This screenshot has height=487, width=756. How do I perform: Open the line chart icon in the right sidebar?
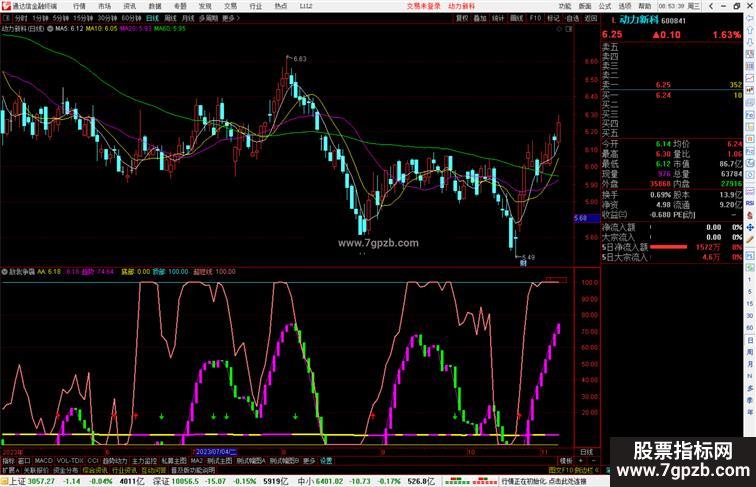click(750, 78)
